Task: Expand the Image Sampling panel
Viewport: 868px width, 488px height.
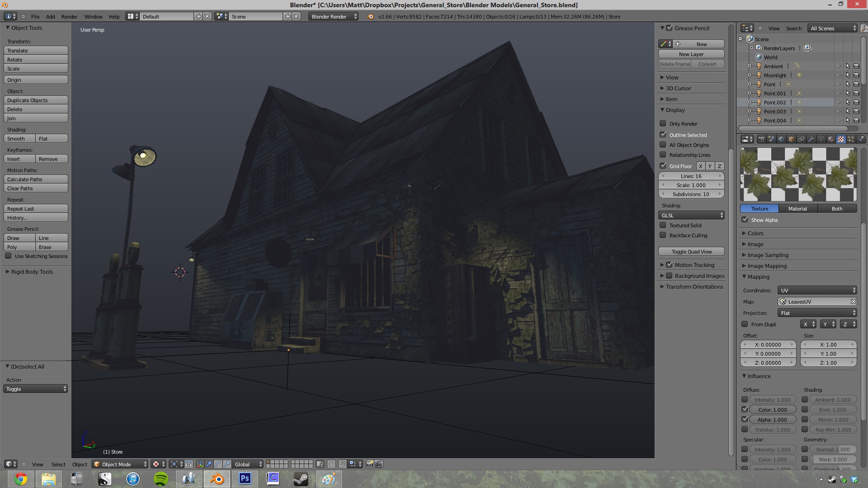Action: click(x=767, y=255)
